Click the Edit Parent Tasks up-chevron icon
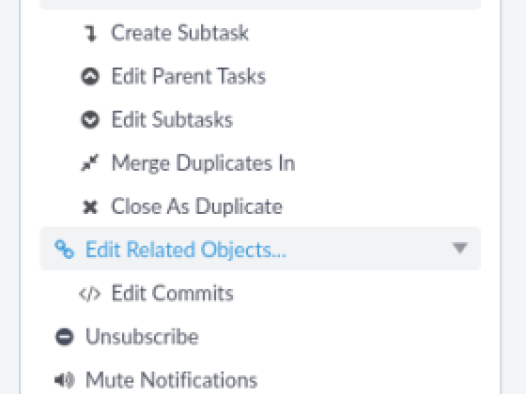The height and width of the screenshot is (394, 526). 90,76
